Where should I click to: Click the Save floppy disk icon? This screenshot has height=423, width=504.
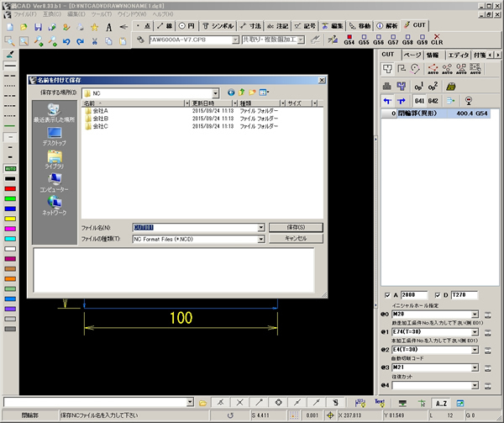click(39, 27)
